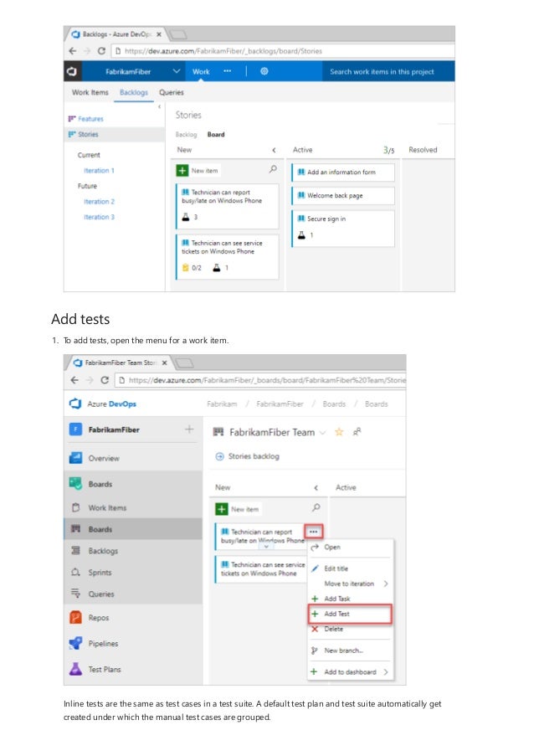Click search icon in Stories New column

[273, 169]
